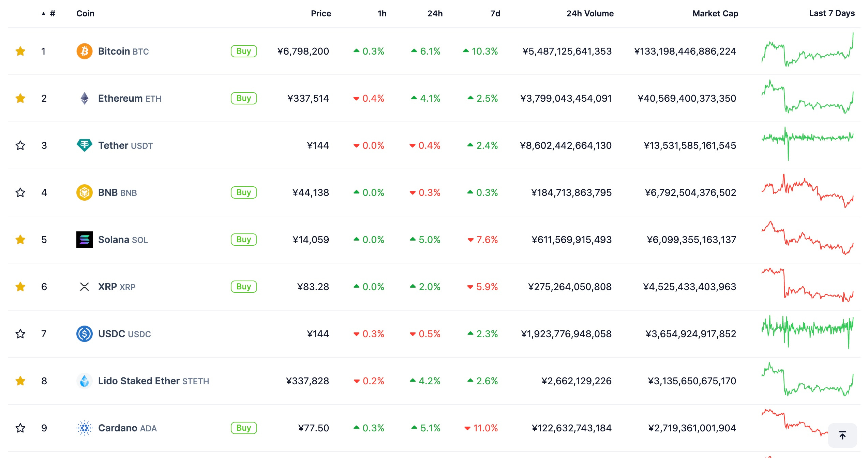Toggle the XRP favorite star
Image resolution: width=868 pixels, height=458 pixels.
[x=20, y=287]
